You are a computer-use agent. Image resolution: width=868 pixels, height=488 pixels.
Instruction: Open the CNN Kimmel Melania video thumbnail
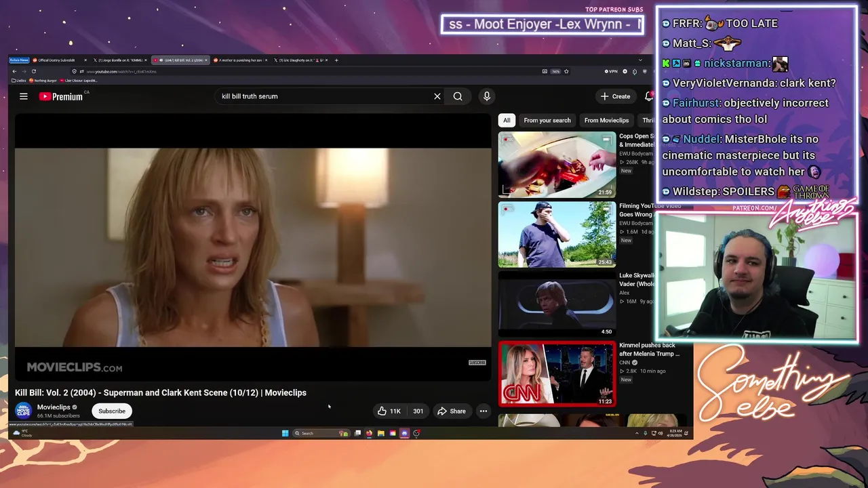(x=557, y=373)
